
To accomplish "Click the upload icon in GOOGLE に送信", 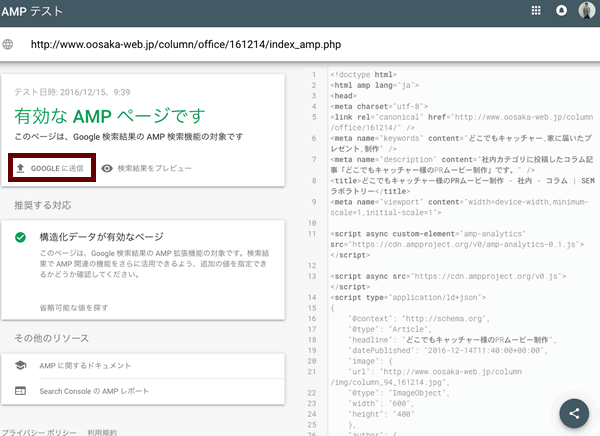I will pos(21,168).
